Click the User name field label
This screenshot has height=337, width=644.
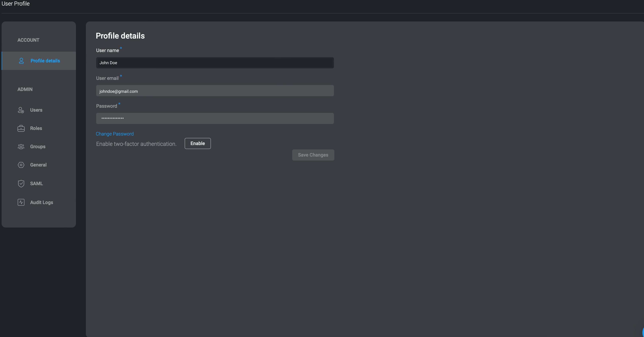coord(108,50)
